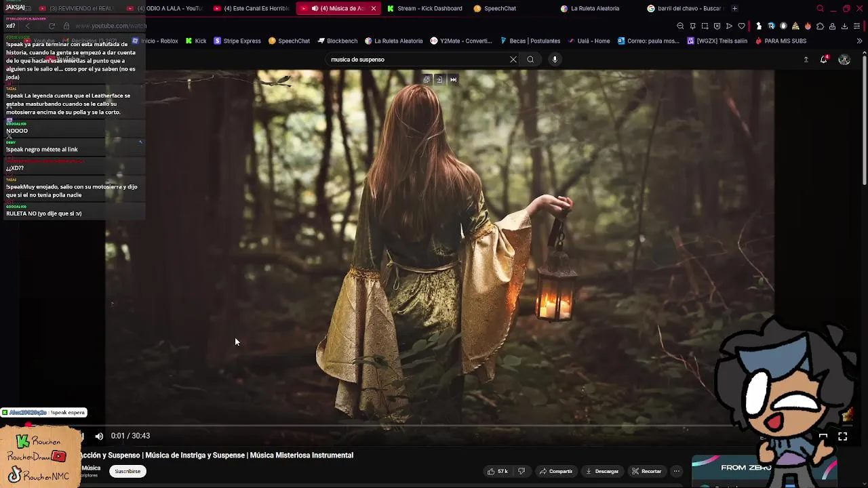
Task: Switch to Este Canal Es Horrible tab
Action: point(251,8)
